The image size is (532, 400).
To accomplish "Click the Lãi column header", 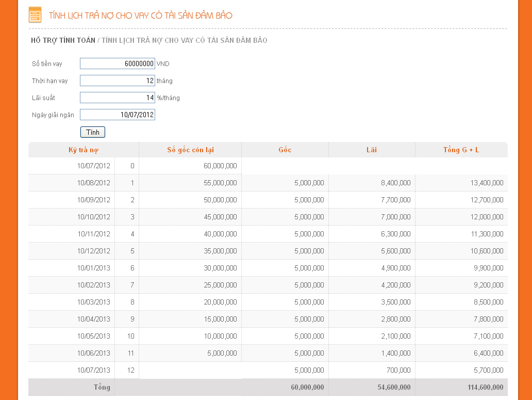I will click(x=372, y=150).
